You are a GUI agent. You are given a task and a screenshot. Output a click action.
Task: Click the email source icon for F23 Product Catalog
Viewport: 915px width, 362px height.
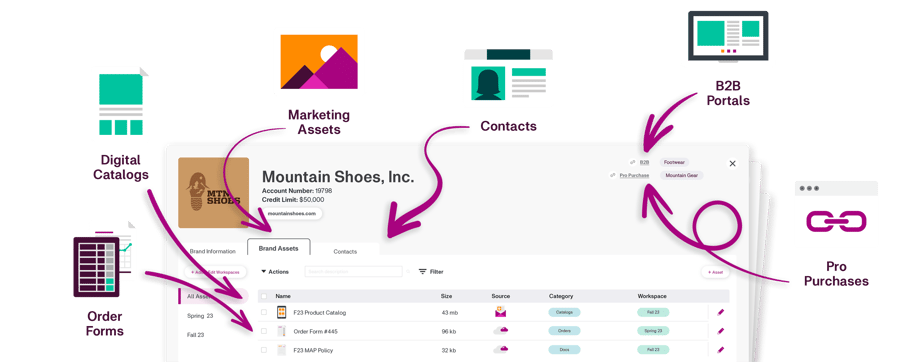[500, 312]
